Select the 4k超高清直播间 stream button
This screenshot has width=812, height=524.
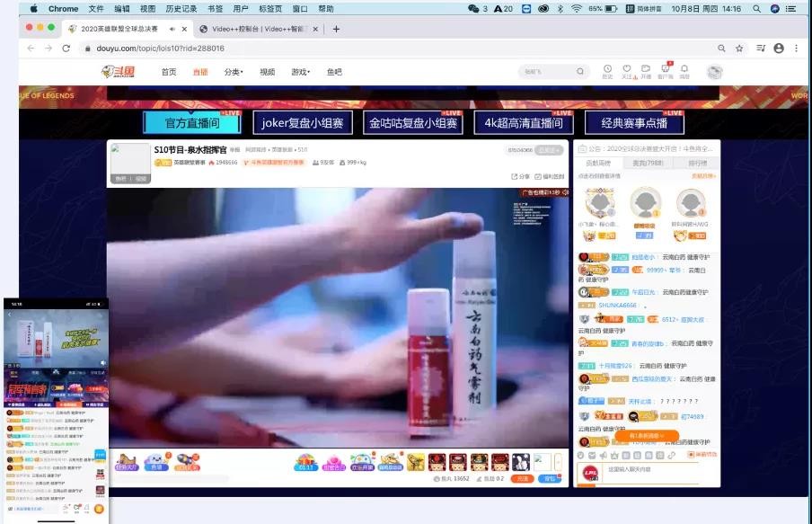pos(523,123)
